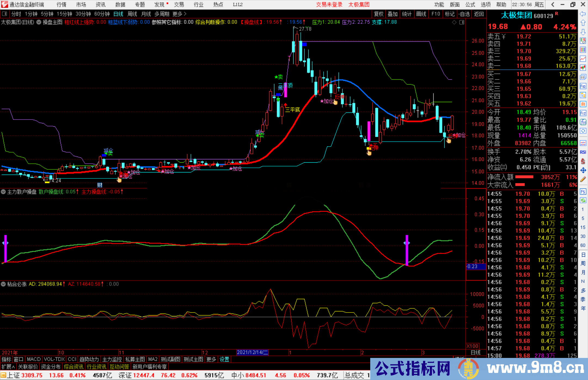Click the F10 icon in right sidebar
The width and height of the screenshot is (588, 380).
point(583,86)
